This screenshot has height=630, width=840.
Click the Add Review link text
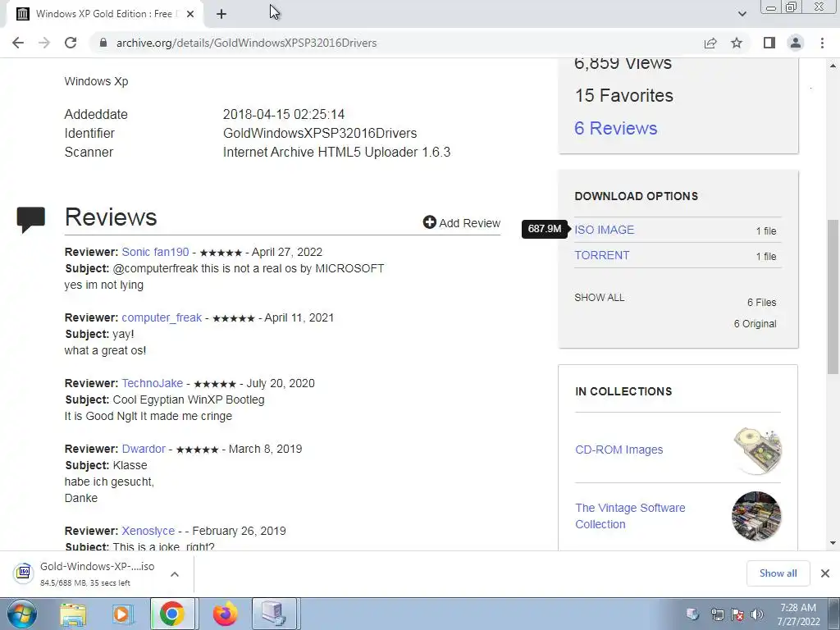[x=470, y=223]
